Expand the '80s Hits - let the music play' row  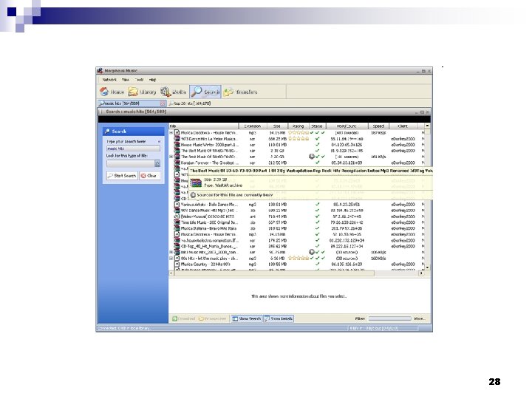(171, 258)
